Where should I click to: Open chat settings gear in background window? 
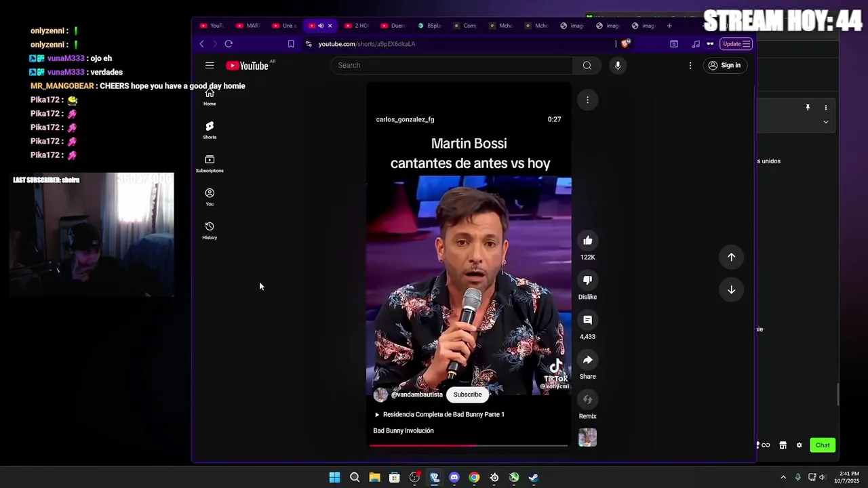click(x=799, y=445)
